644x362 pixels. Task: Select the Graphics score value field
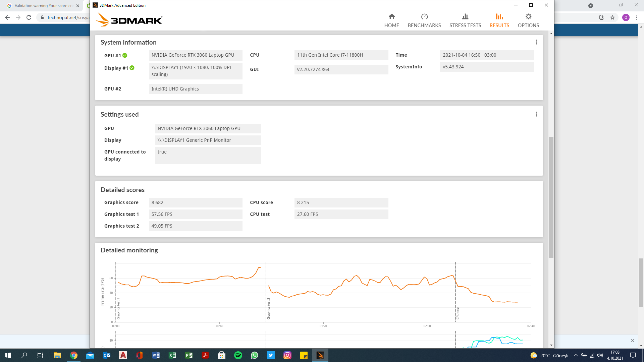point(195,202)
